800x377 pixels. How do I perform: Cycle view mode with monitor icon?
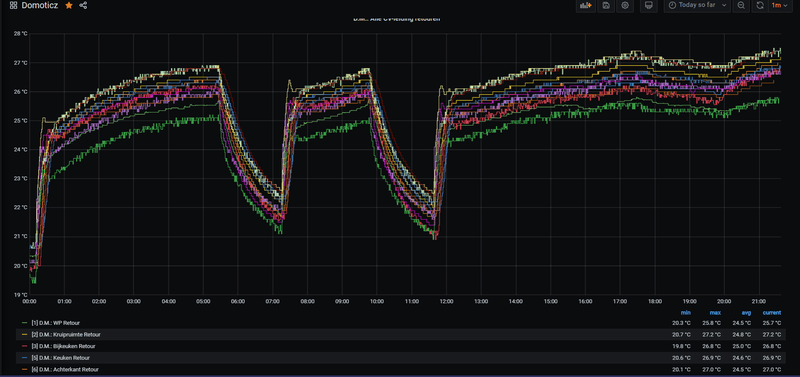tap(648, 5)
